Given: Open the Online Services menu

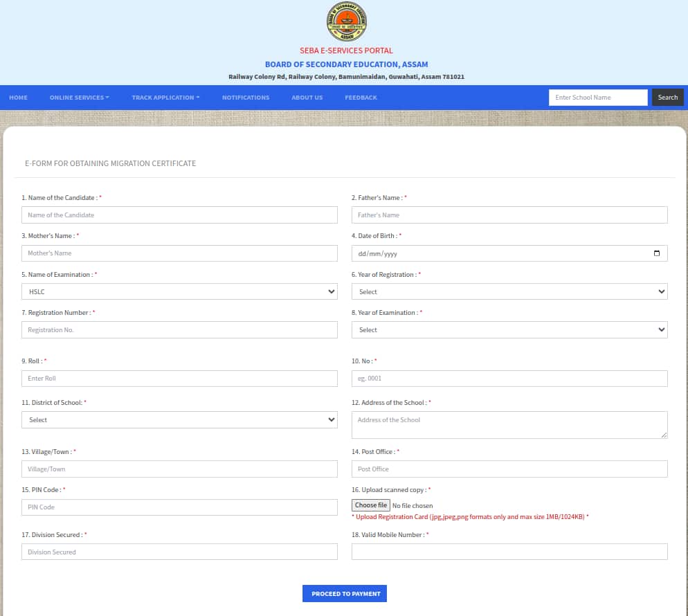Looking at the screenshot, I should 79,98.
